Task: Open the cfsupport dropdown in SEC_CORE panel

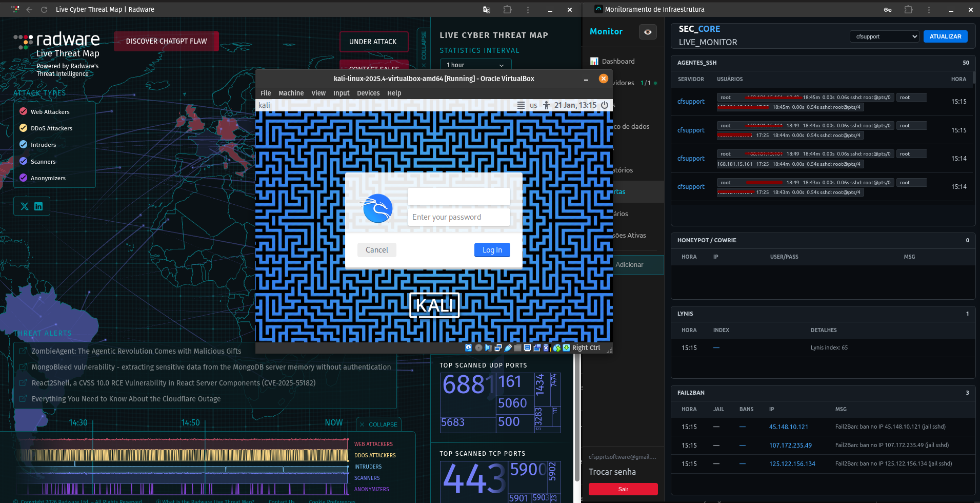Action: pyautogui.click(x=884, y=36)
